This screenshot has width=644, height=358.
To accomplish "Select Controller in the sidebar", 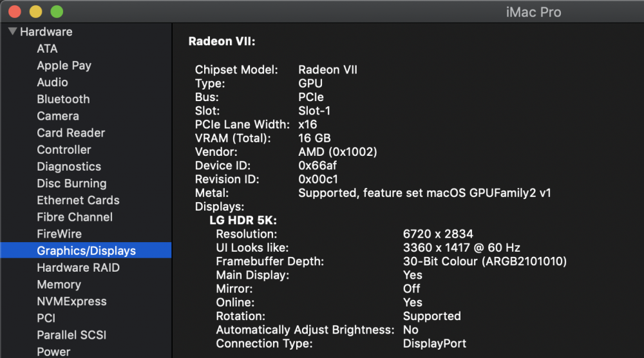I will [x=64, y=149].
